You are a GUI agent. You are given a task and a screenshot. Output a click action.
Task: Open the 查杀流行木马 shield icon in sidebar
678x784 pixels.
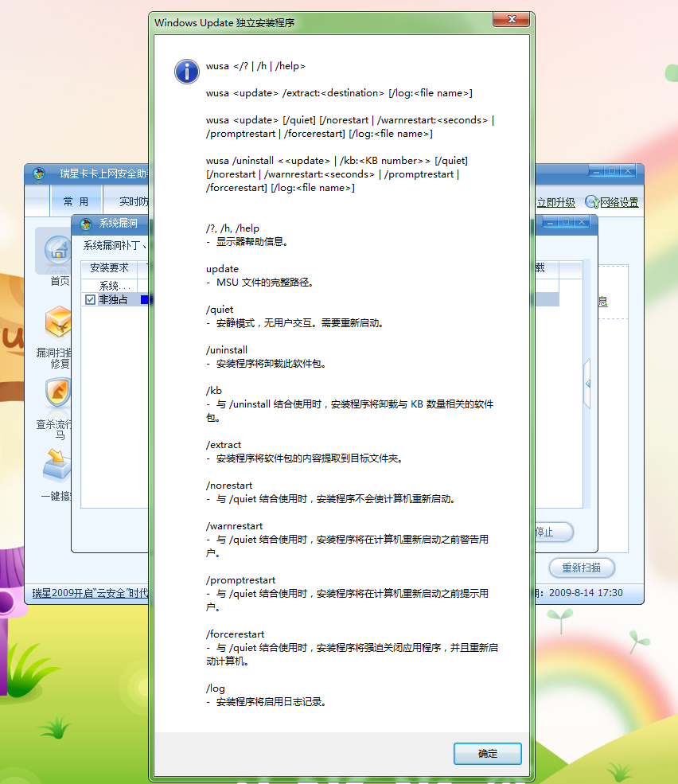tap(58, 392)
